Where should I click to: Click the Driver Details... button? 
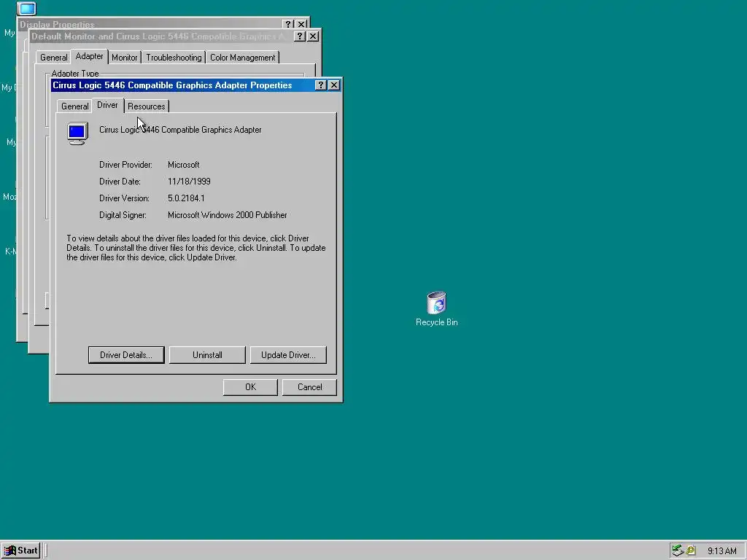[x=126, y=355]
